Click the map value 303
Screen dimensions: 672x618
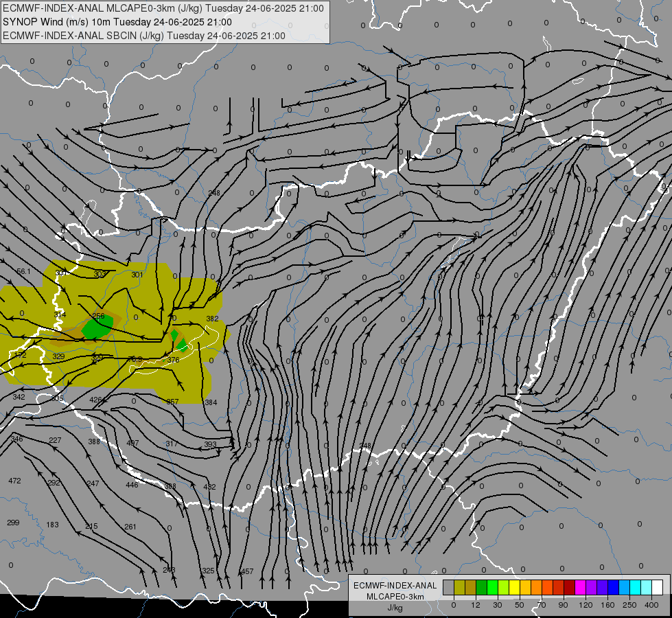(100, 274)
